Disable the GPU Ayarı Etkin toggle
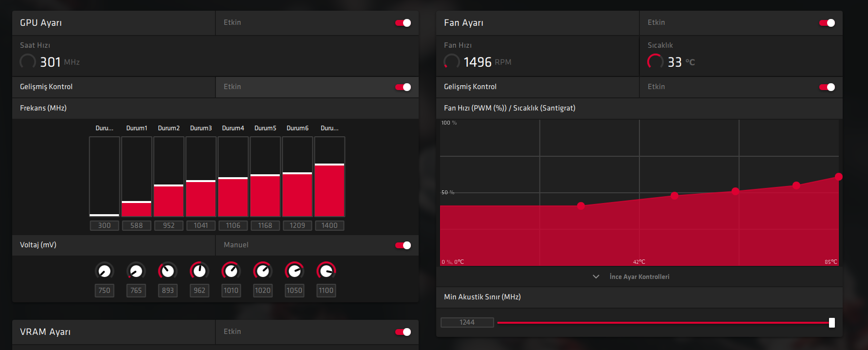The height and width of the screenshot is (350, 868). point(403,23)
